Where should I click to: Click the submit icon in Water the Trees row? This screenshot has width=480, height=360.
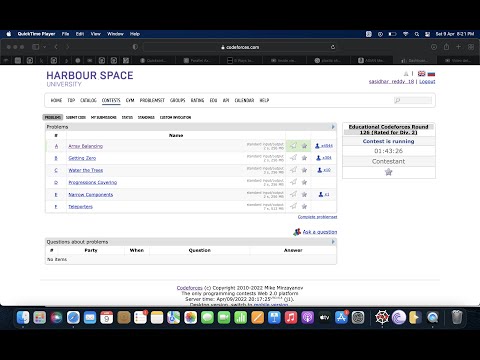[293, 170]
